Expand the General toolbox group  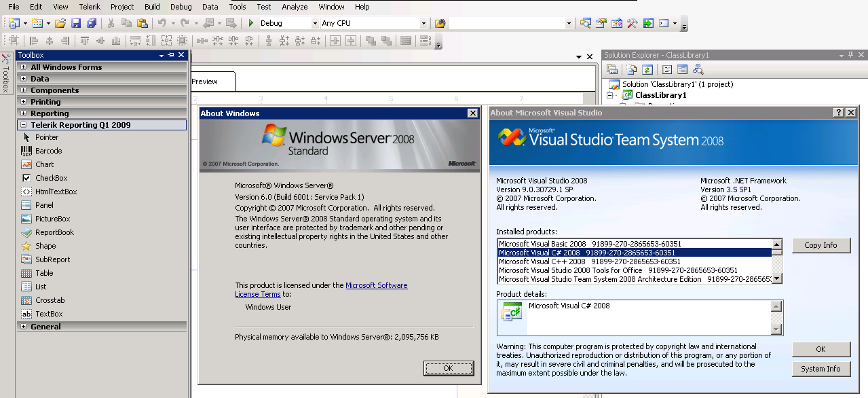[24, 327]
